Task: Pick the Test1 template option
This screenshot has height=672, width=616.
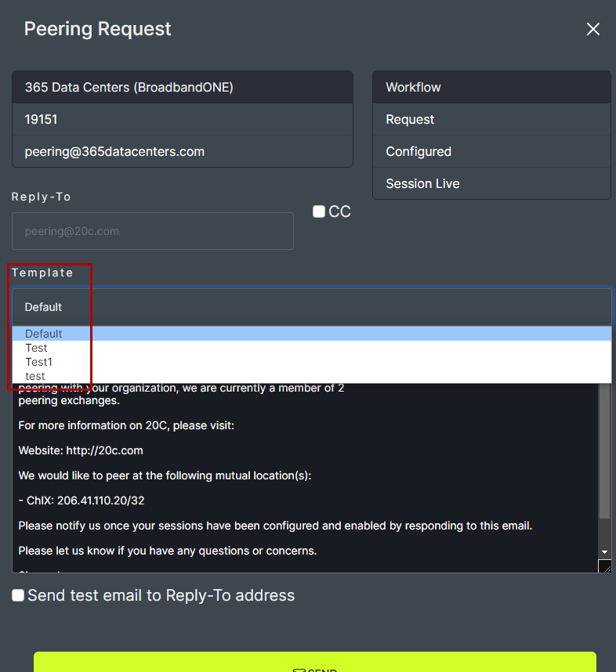Action: (38, 362)
